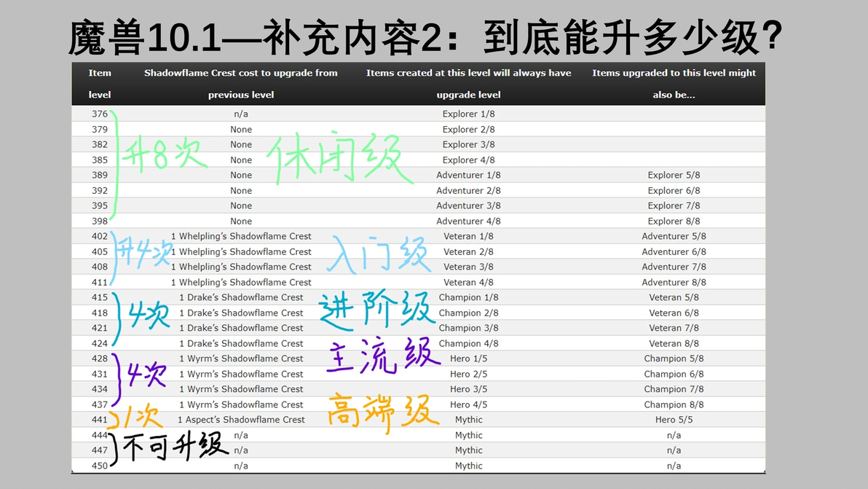Click the 'Adventurer 6/8' cell
868x489 pixels.
pyautogui.click(x=674, y=252)
